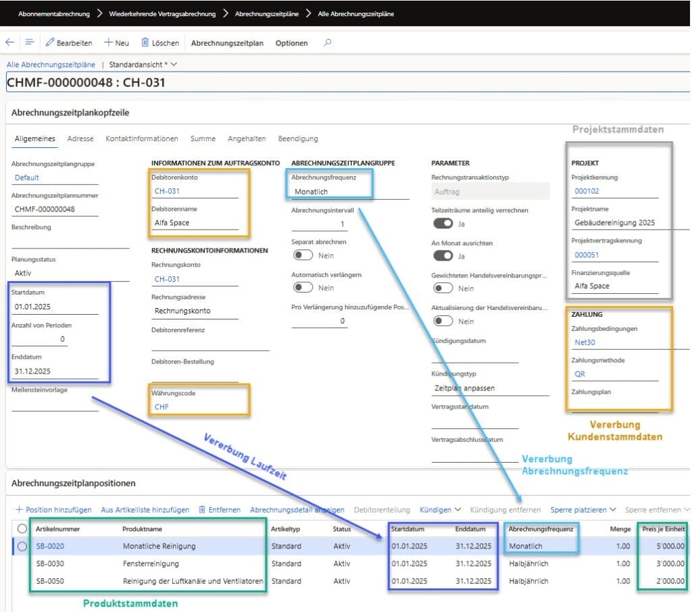Expand the Standardansicht view dropdown
Image resolution: width=692 pixels, height=616 pixels.
(174, 65)
